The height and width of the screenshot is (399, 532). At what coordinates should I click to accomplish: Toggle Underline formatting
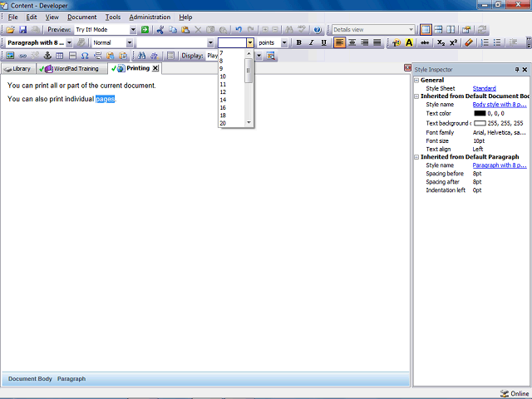[x=323, y=42]
